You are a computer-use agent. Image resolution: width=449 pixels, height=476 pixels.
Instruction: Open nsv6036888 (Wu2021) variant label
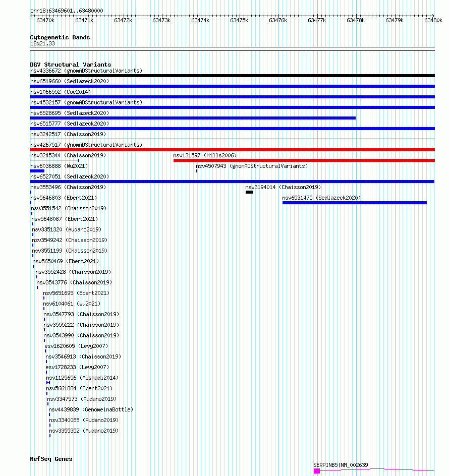[x=59, y=166]
